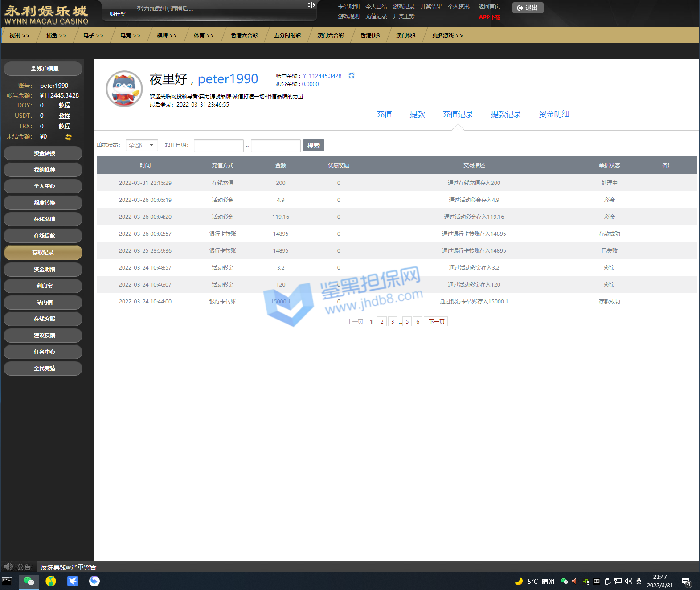This screenshot has height=590, width=700.
Task: Open 在线充值 in the sidebar
Action: (43, 219)
